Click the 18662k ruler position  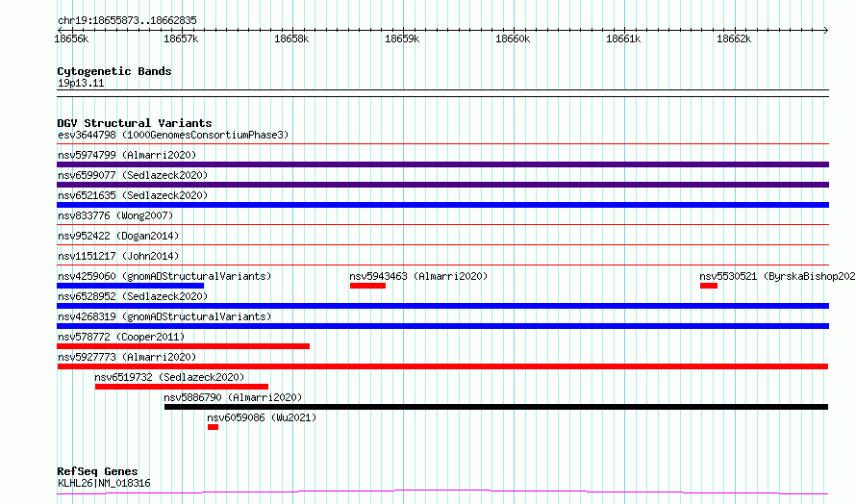[734, 38]
